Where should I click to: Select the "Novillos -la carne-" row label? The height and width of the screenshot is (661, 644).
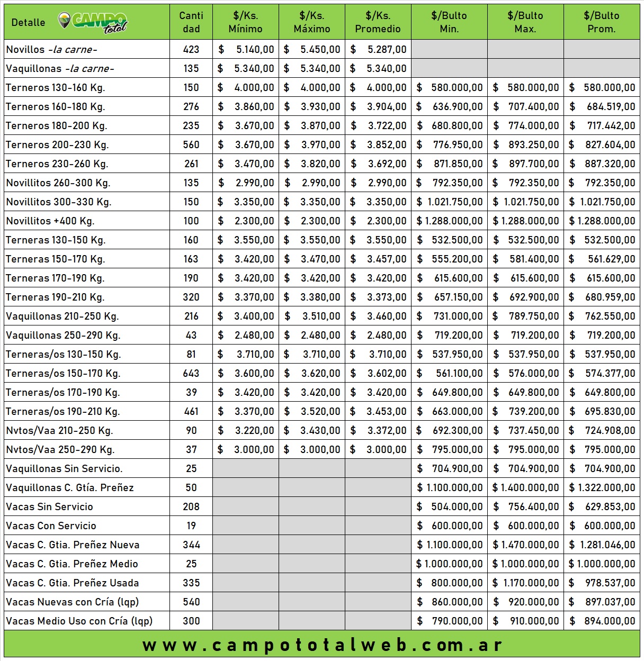coord(52,50)
